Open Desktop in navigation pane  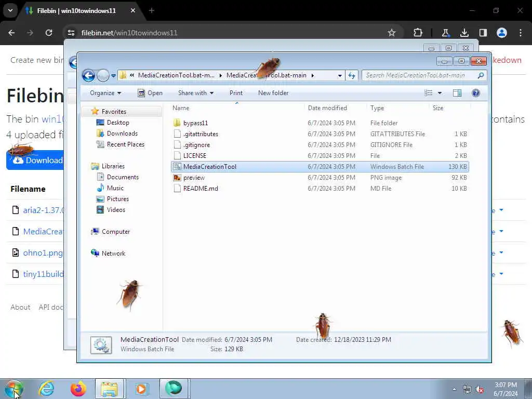[x=118, y=123]
